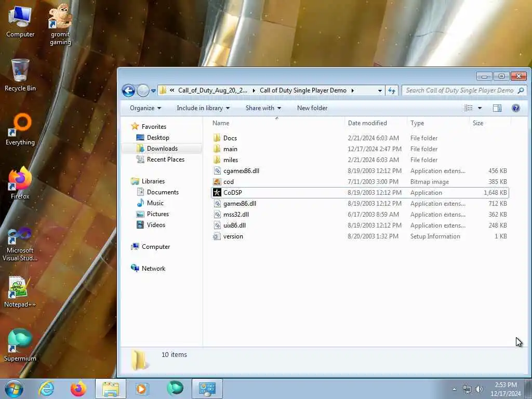
Task: Click the taskbar clock showing 2:53 PM
Action: [506, 389]
